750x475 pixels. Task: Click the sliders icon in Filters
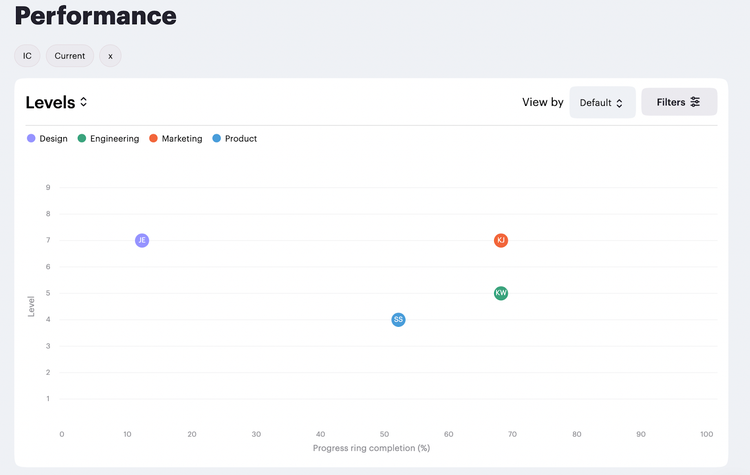[x=695, y=102]
